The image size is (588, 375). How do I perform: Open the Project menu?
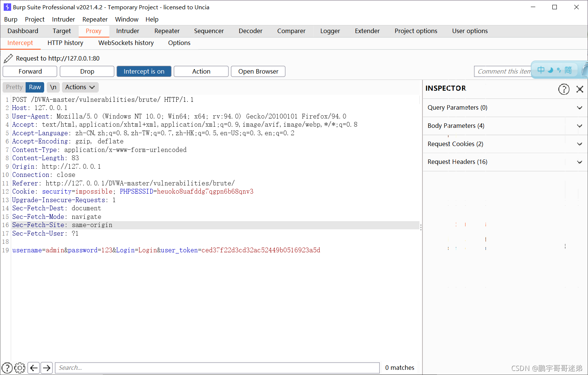tap(35, 19)
